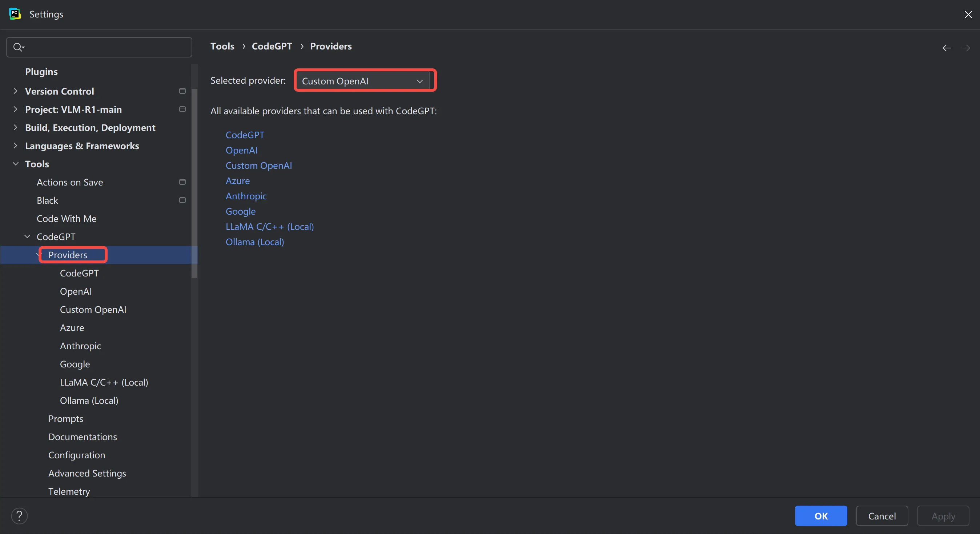Select CodeGPT under Providers in tree
Viewport: 980px width, 534px height.
79,273
